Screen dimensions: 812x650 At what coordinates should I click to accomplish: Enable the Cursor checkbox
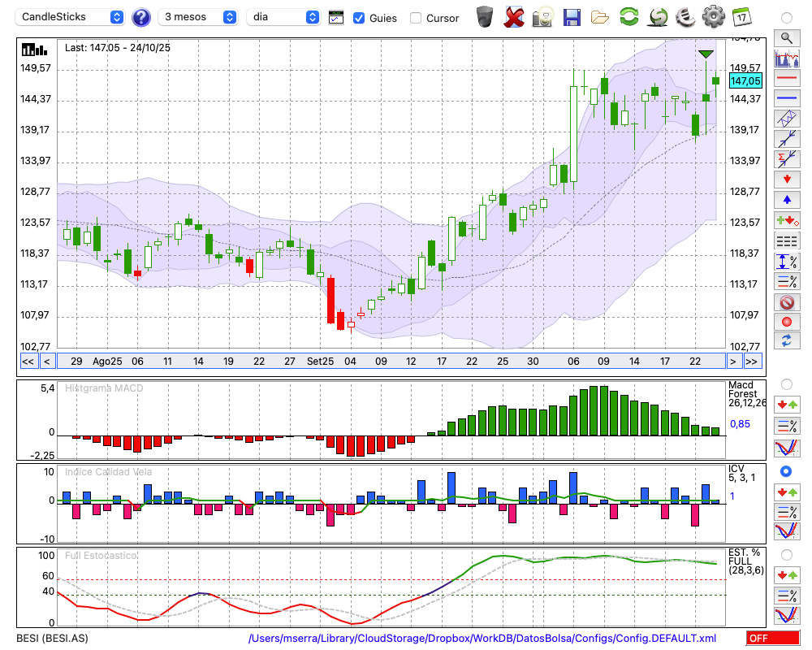pos(416,18)
